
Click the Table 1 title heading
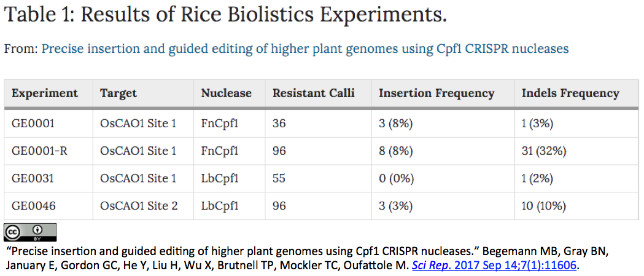click(x=225, y=15)
